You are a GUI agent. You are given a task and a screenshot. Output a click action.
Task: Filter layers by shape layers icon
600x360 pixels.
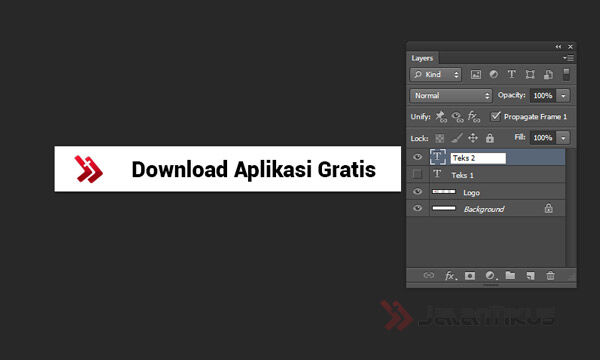[x=530, y=75]
